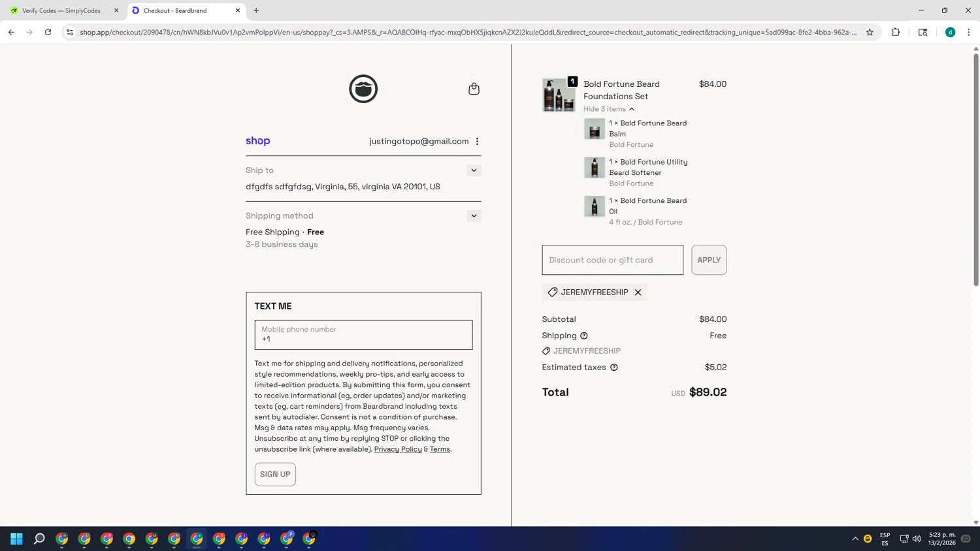Show estimated taxes help icon

point(614,368)
